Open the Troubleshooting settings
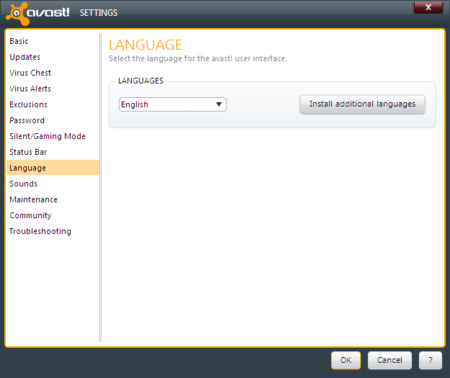 coord(53,231)
